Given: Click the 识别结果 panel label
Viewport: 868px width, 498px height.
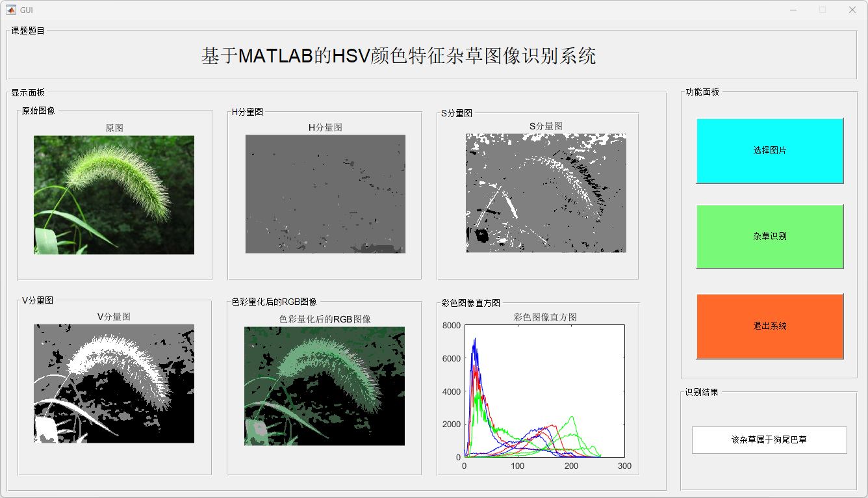Looking at the screenshot, I should point(702,393).
